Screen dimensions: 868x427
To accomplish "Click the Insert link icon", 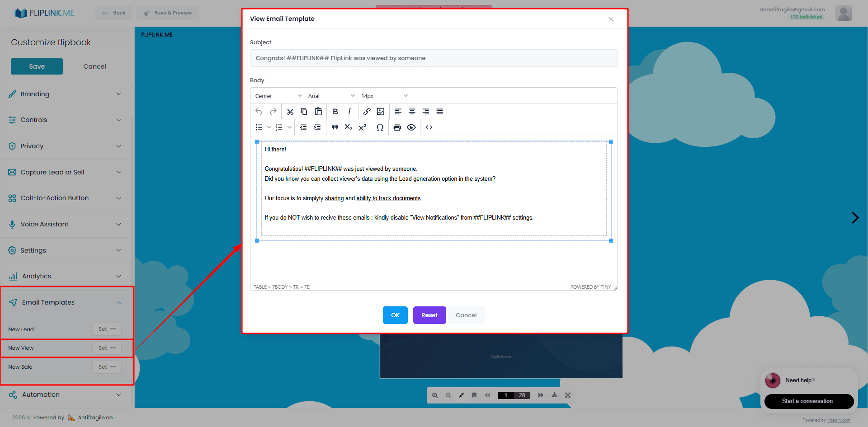I will [x=367, y=111].
